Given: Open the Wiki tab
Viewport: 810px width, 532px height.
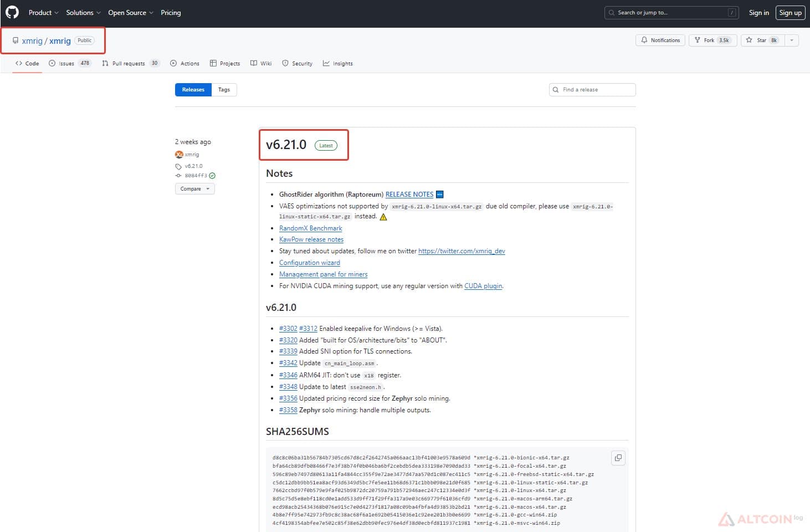Looking at the screenshot, I should tap(261, 64).
